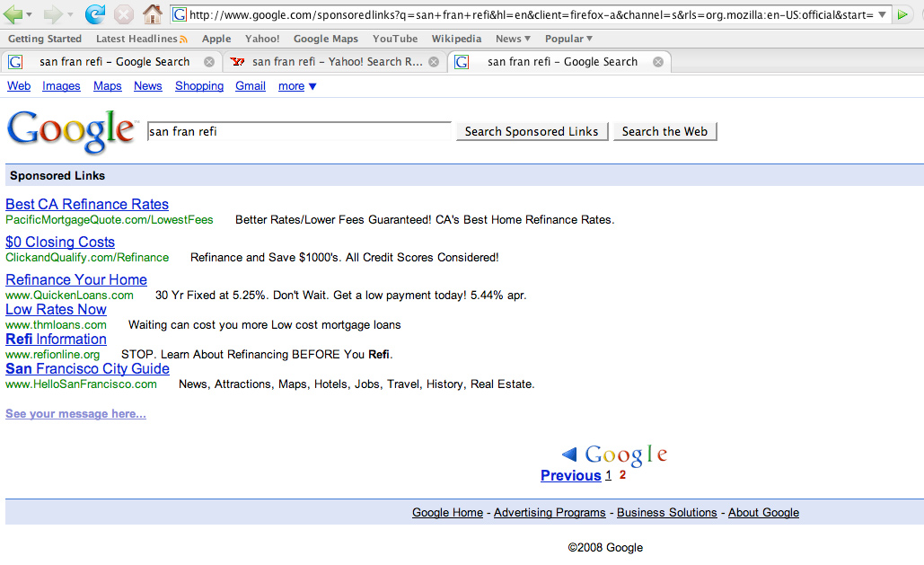Click the www.QuickenLoans.com URL text
This screenshot has width=924, height=565.
69,296
